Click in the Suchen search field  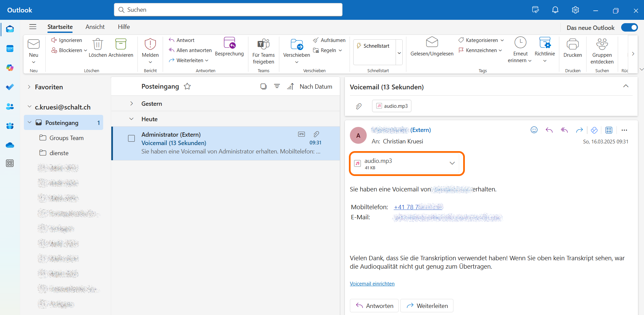point(229,10)
